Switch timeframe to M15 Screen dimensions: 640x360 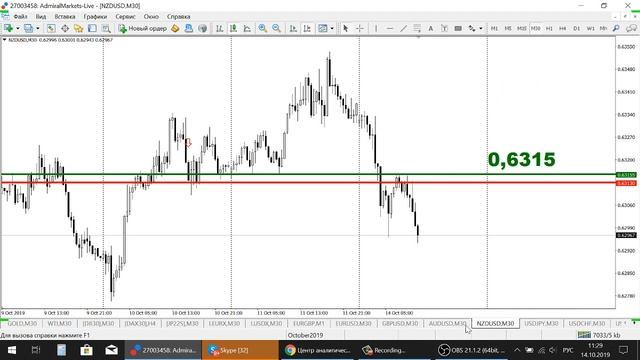(x=522, y=28)
